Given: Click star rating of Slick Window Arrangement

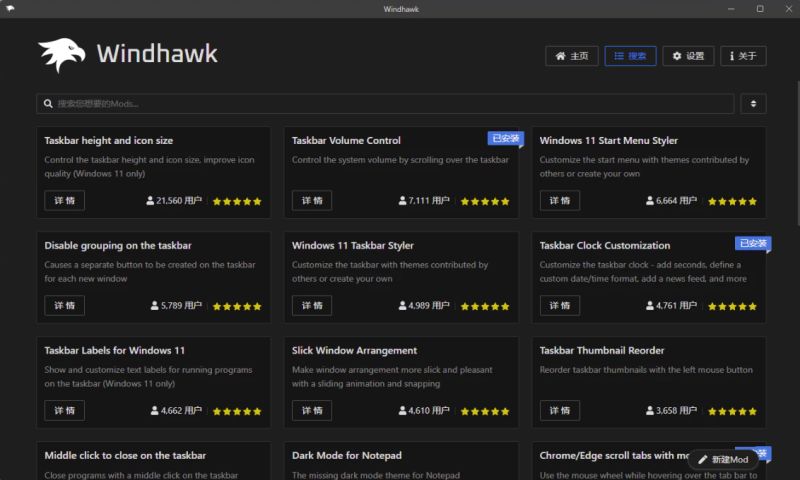Looking at the screenshot, I should (484, 411).
